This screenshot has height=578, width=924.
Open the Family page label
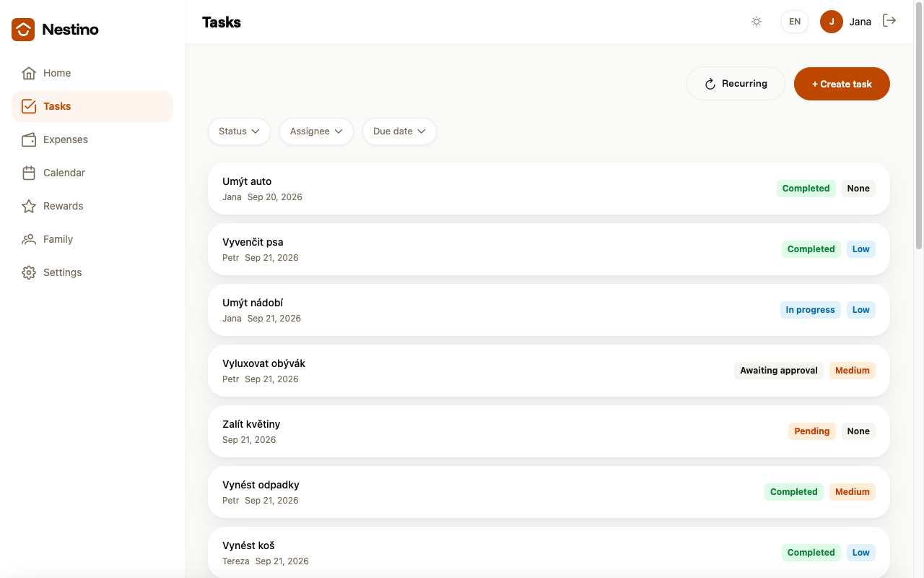(58, 239)
